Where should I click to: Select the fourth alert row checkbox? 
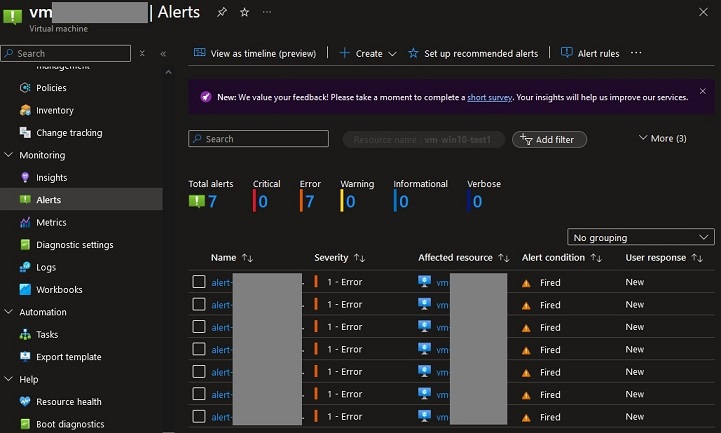199,349
